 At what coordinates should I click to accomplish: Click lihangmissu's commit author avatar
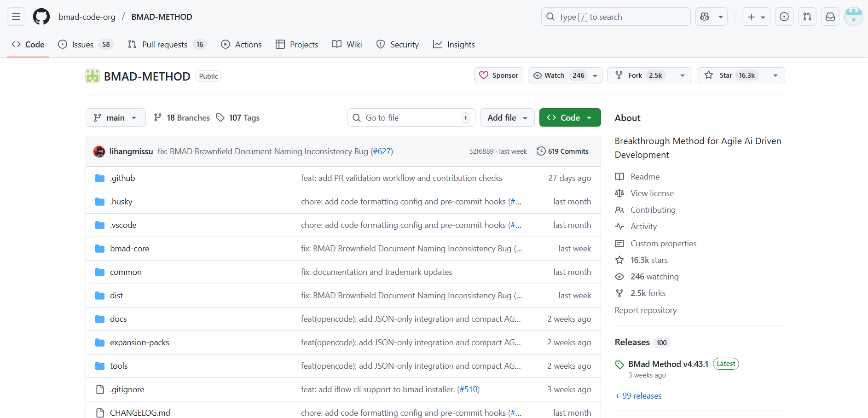pyautogui.click(x=99, y=151)
